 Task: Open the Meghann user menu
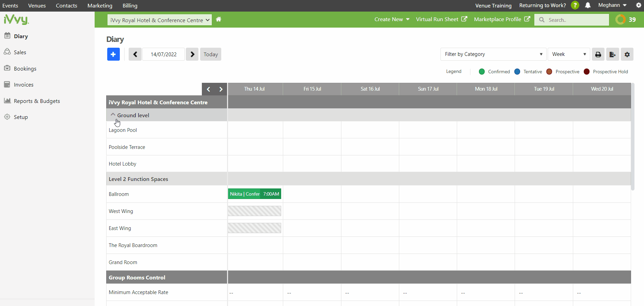[x=612, y=5]
